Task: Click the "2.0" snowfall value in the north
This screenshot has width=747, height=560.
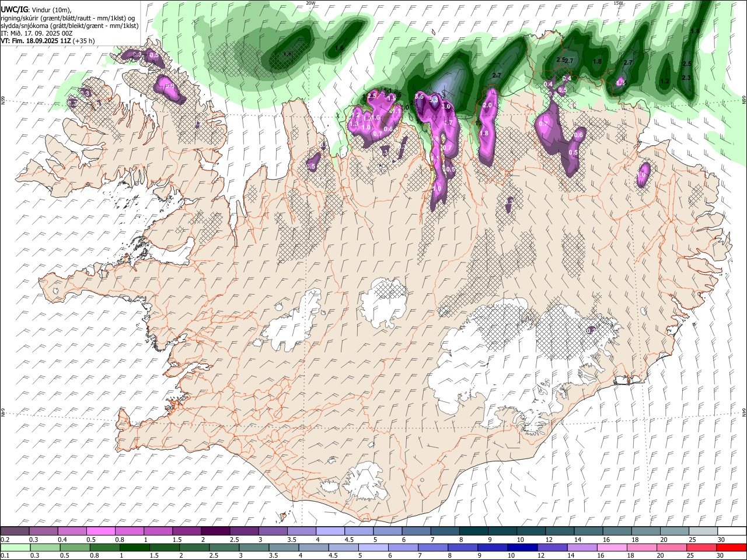Action: (x=488, y=105)
